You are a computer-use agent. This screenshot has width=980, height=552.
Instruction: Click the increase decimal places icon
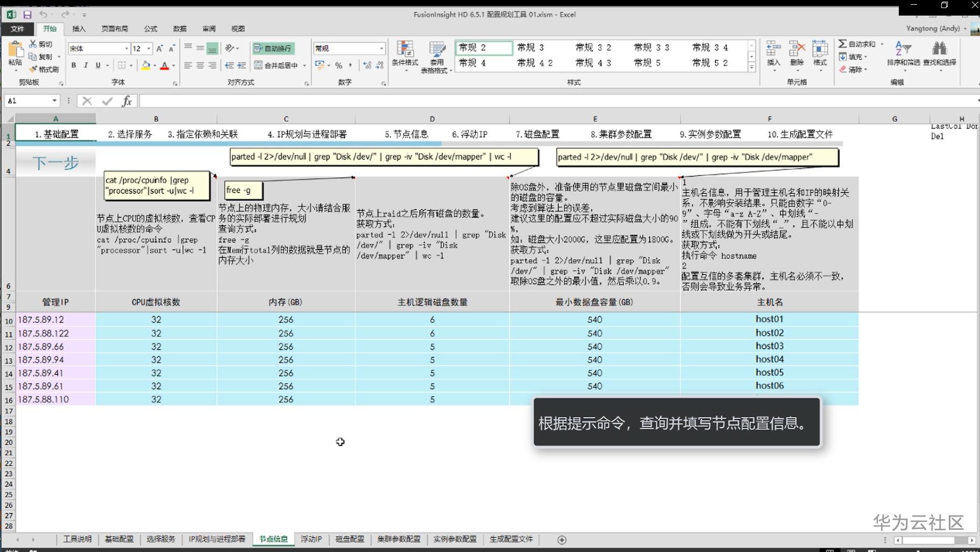[367, 65]
